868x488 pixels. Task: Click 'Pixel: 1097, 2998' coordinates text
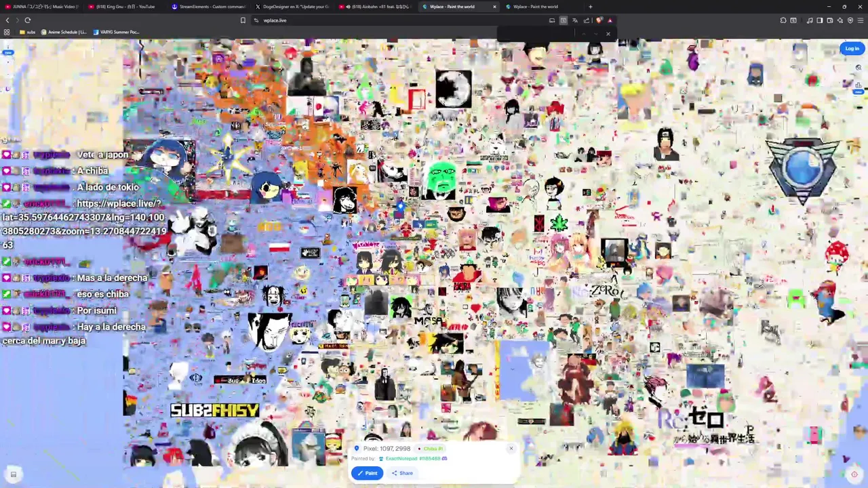pos(387,449)
